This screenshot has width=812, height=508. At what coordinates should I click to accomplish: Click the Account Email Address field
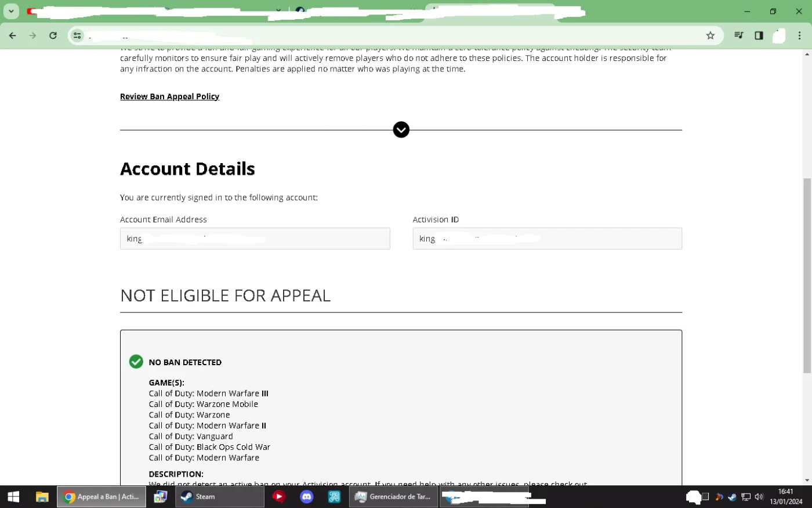click(x=255, y=239)
